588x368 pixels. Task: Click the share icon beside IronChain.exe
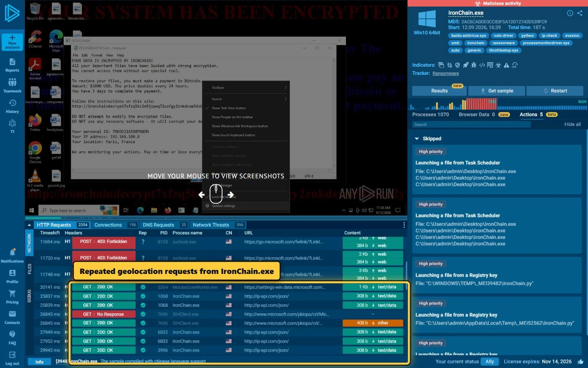(580, 13)
